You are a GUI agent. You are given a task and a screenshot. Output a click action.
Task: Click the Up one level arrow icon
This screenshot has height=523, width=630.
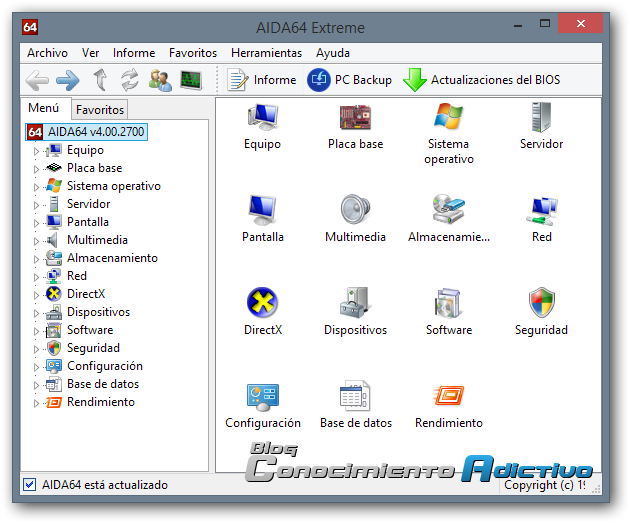(x=100, y=80)
